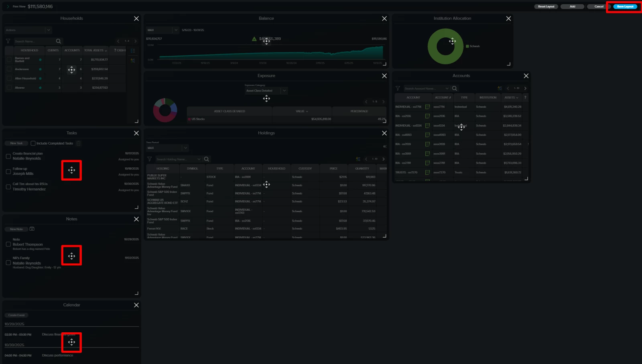Toggle Include Completed Tasks checkbox
642x364 pixels.
point(33,143)
